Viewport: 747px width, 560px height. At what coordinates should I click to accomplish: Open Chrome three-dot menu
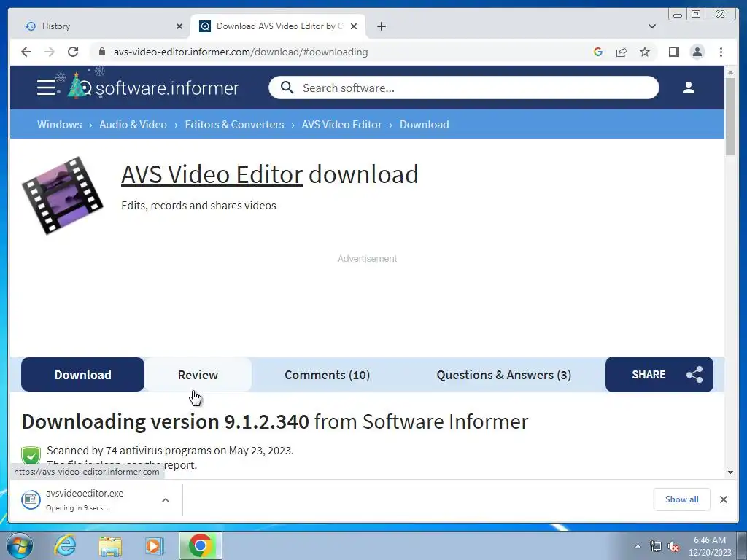pos(721,52)
